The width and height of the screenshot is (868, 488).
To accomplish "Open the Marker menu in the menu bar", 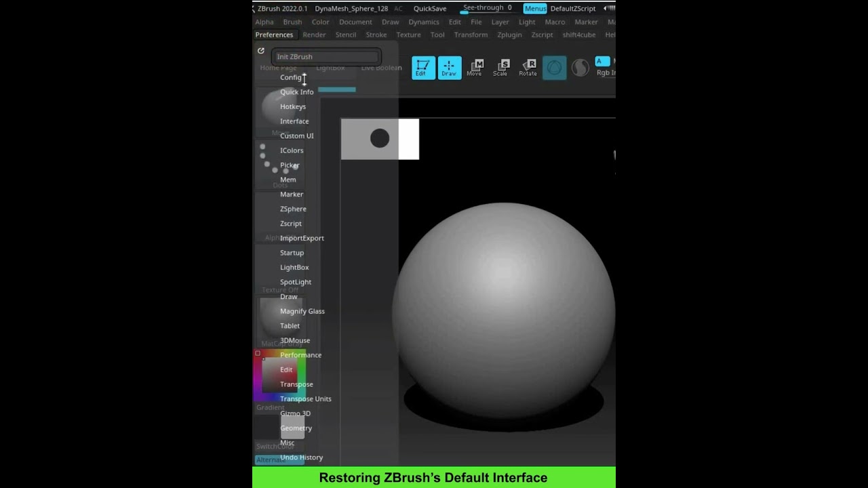I will pos(586,22).
